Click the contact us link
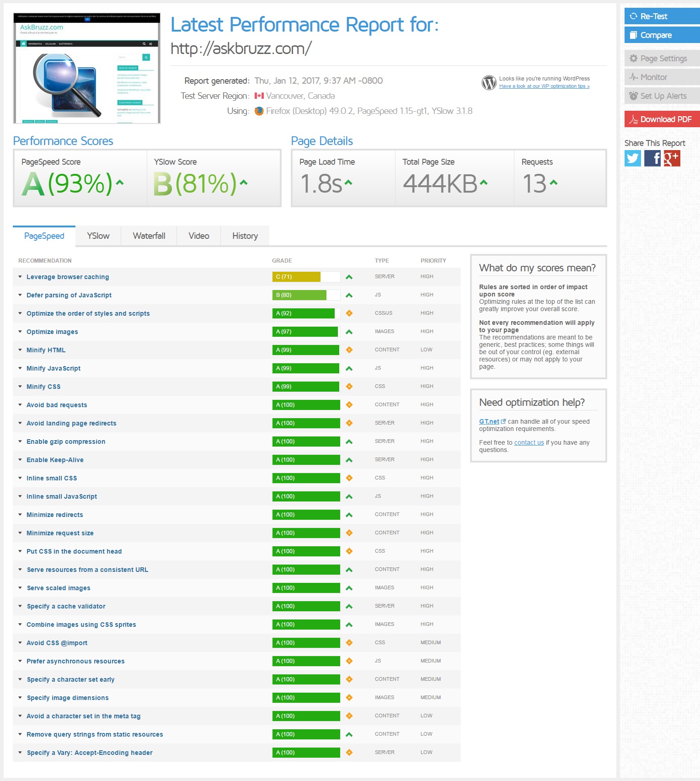The image size is (700, 781). (x=529, y=442)
